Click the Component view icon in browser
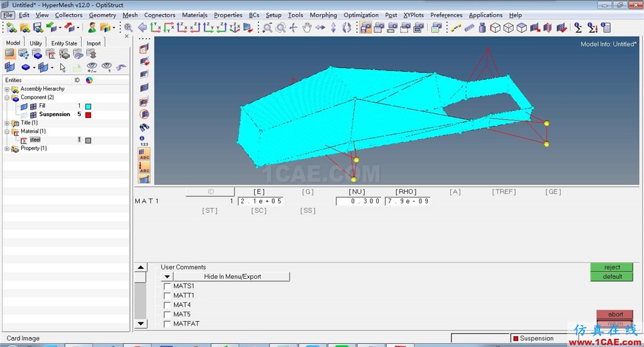The width and height of the screenshot is (644, 347). [x=37, y=54]
